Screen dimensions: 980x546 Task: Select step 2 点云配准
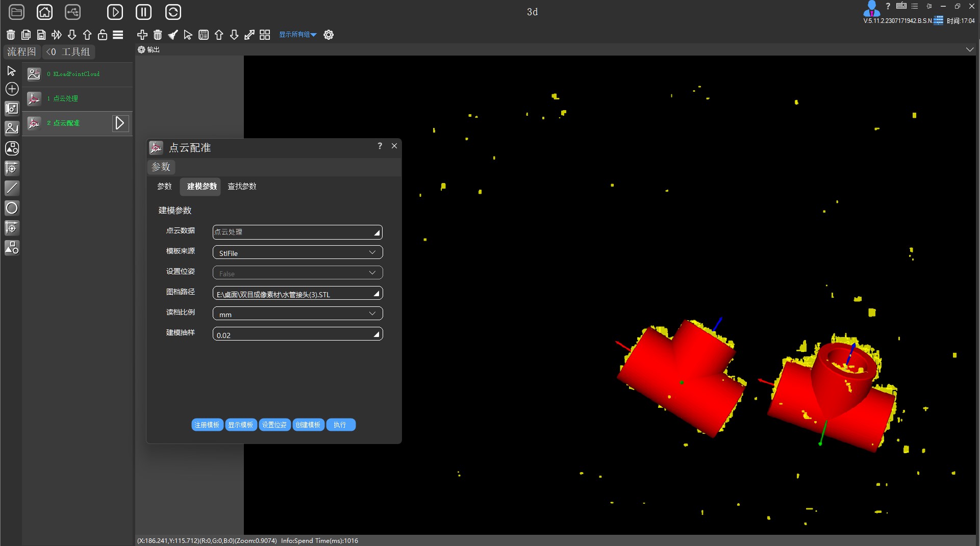[x=78, y=123]
